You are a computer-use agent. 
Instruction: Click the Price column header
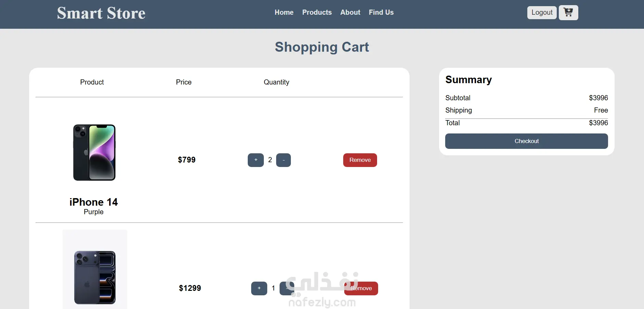[x=184, y=82]
